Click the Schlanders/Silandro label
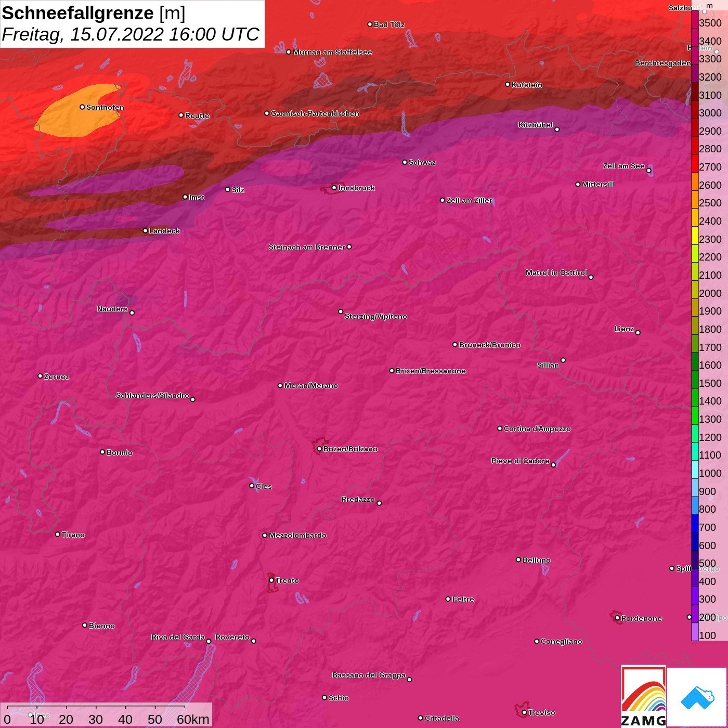The width and height of the screenshot is (728, 728). coord(152,395)
